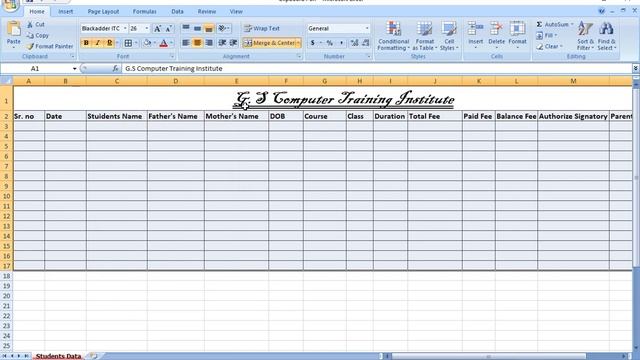Click the Insert Worksheet tab button
The image size is (640, 360).
pos(94,356)
